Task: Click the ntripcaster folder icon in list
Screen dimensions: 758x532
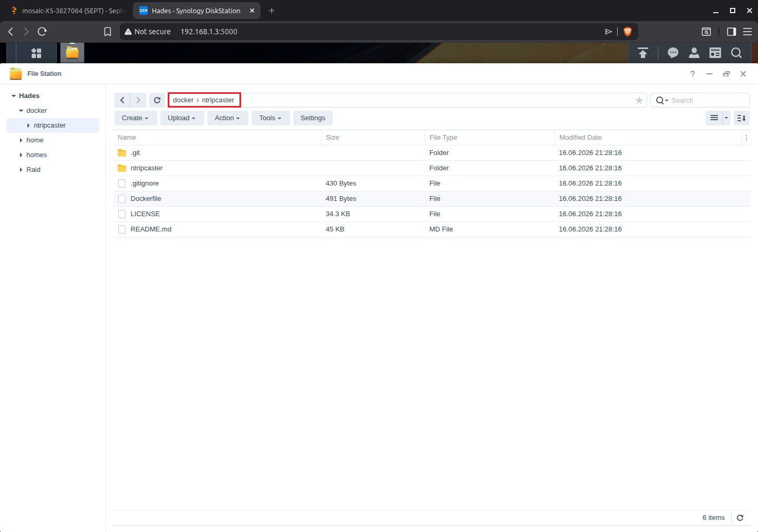Action: [x=122, y=168]
